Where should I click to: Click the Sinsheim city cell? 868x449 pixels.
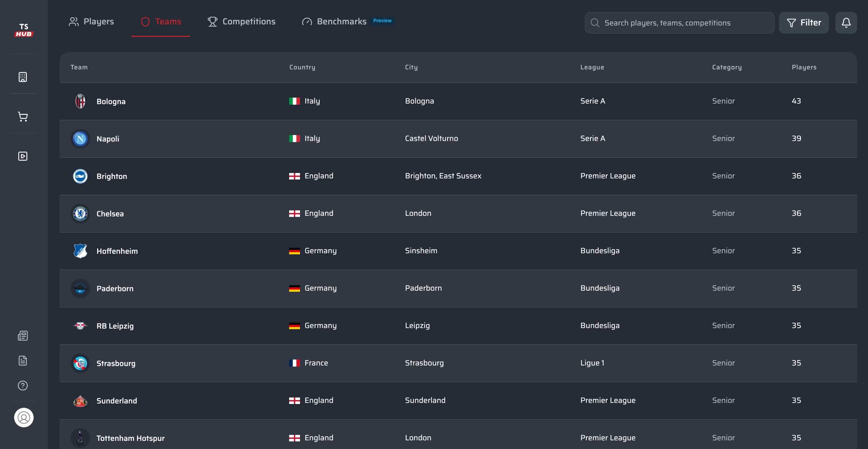[421, 250]
